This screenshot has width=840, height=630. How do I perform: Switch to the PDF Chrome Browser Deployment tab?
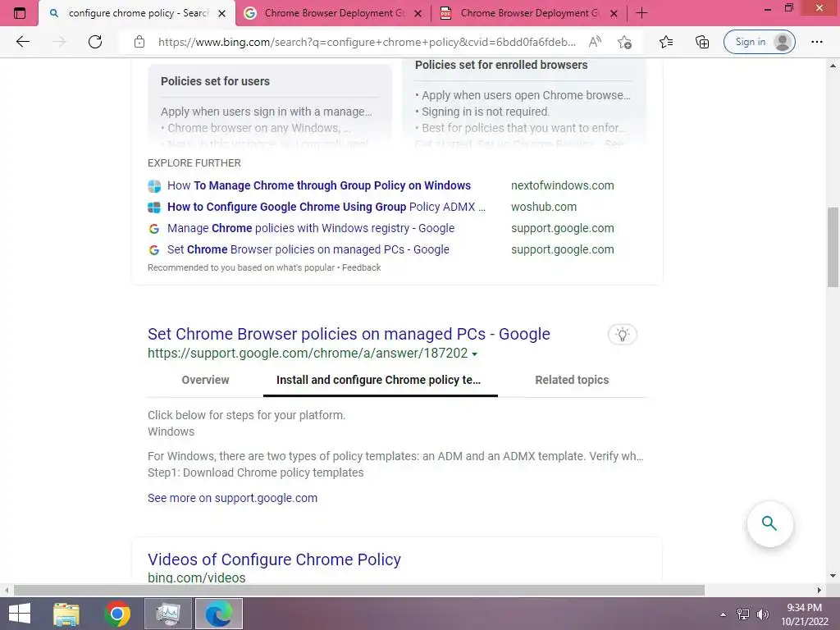click(529, 13)
